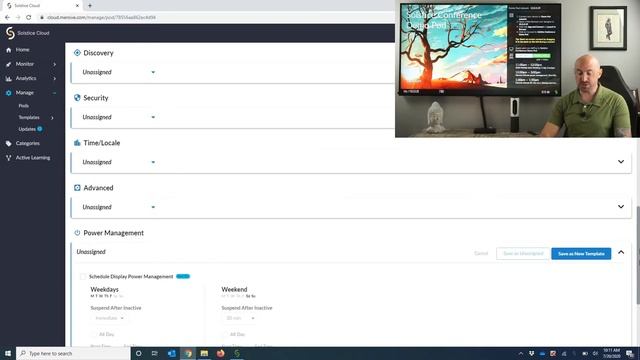Open Updates under Manage

click(x=27, y=129)
